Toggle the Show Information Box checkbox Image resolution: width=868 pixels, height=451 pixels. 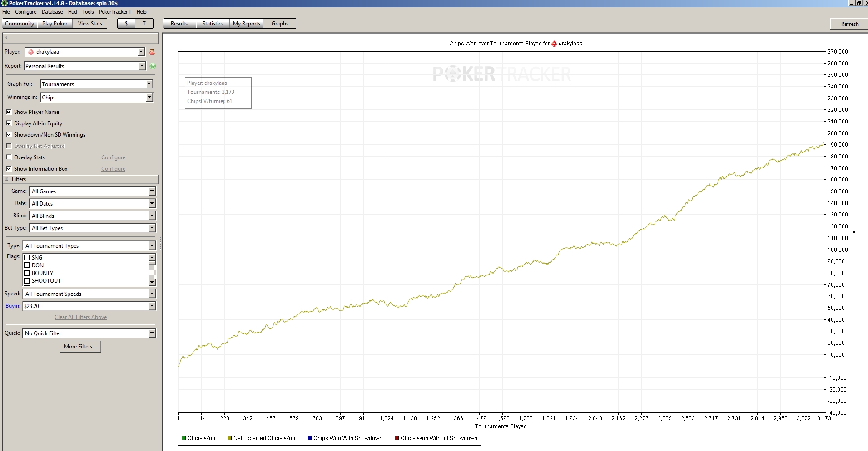(x=9, y=168)
